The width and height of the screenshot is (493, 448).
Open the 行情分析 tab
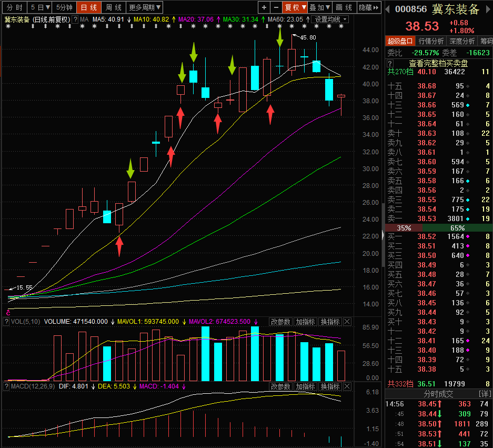431,41
